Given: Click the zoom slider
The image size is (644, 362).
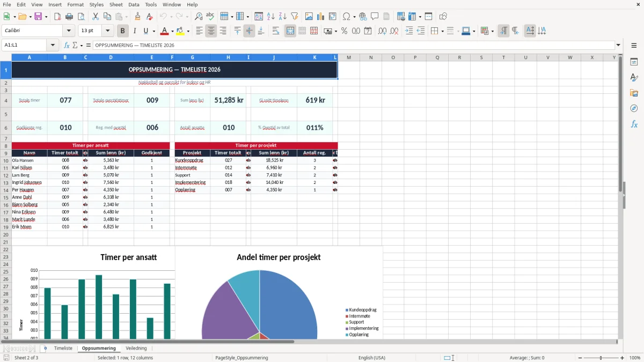Looking at the screenshot, I should [x=601, y=358].
